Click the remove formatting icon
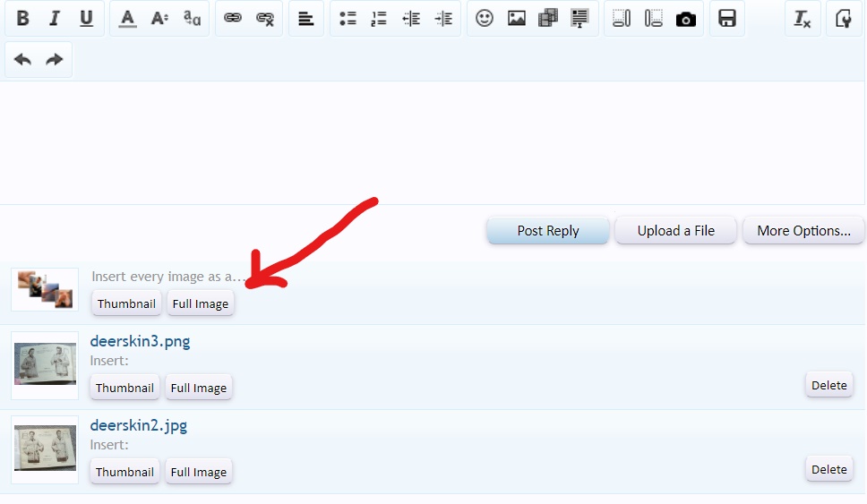The width and height of the screenshot is (867, 504). [803, 19]
